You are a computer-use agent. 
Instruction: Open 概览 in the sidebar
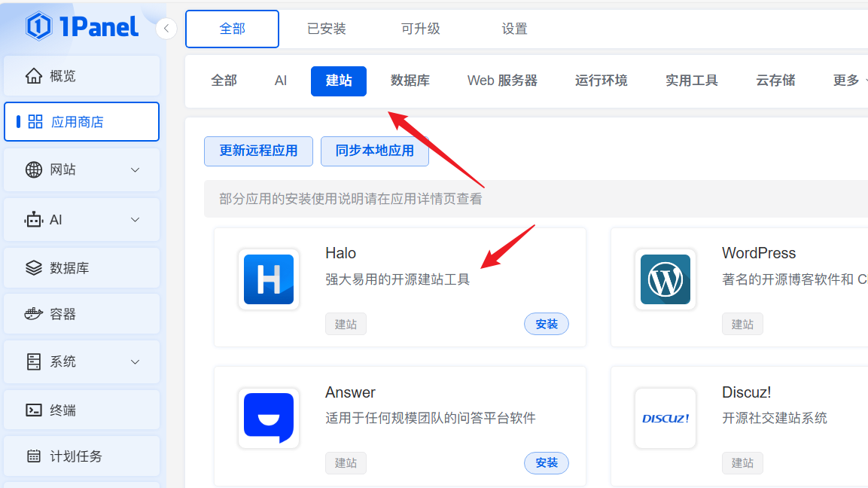coord(82,76)
